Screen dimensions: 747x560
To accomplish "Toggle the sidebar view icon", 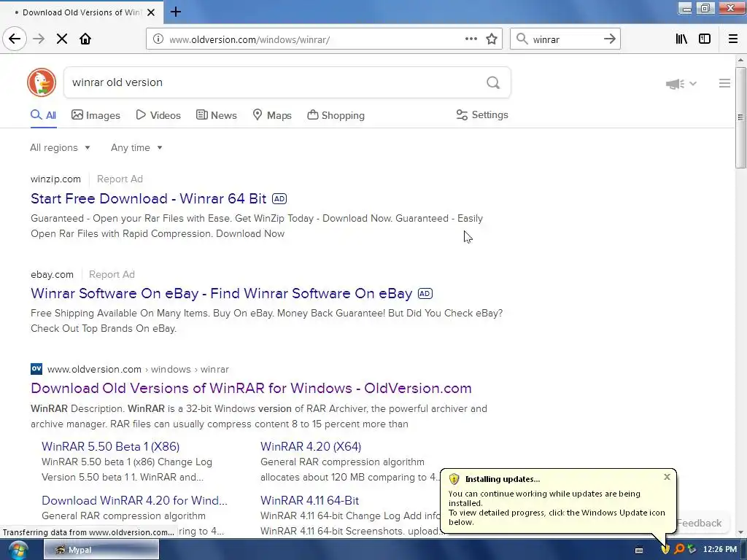I will tap(705, 39).
